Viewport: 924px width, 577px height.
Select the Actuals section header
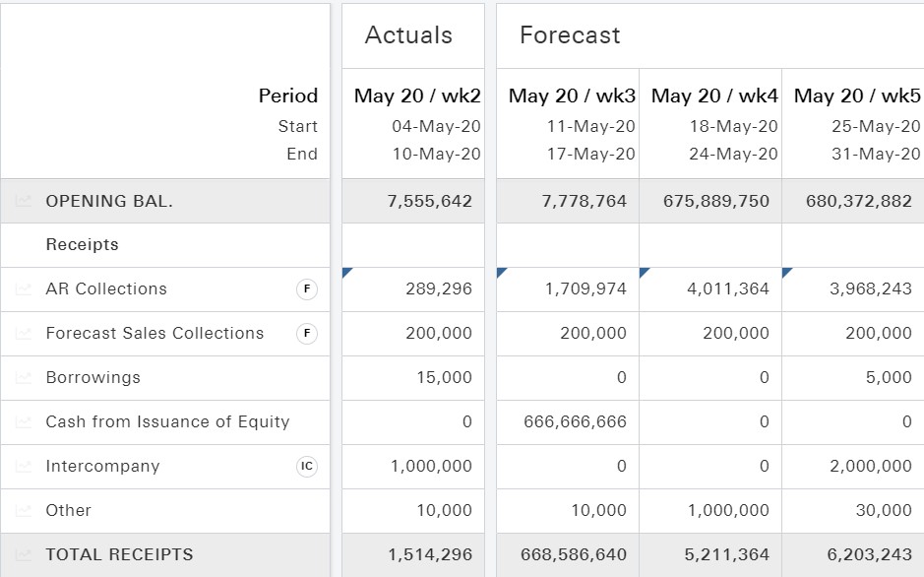[x=406, y=34]
